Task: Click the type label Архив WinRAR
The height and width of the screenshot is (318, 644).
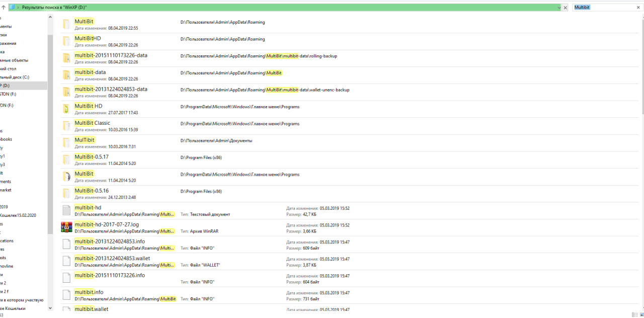Action: [204, 231]
